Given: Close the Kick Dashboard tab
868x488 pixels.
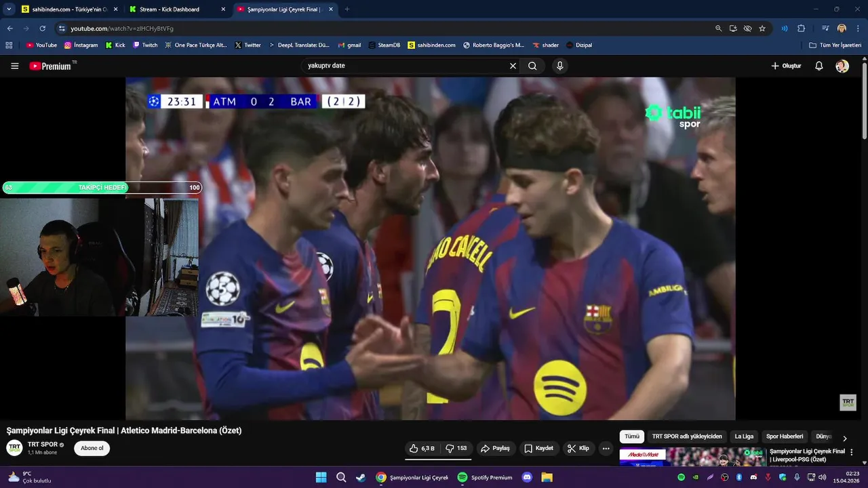Looking at the screenshot, I should point(223,9).
